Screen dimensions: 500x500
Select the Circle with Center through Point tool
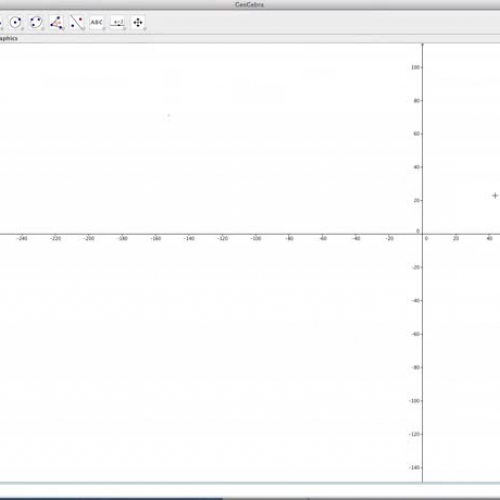(x=15, y=22)
